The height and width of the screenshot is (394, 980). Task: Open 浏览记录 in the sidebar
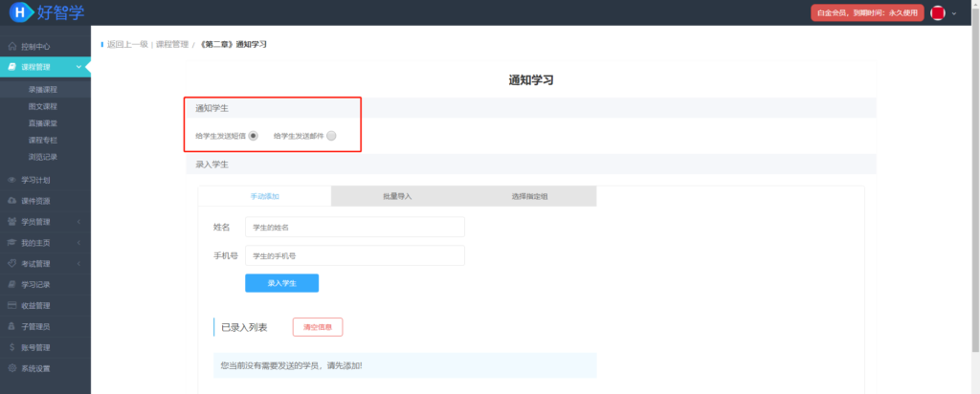(x=42, y=157)
